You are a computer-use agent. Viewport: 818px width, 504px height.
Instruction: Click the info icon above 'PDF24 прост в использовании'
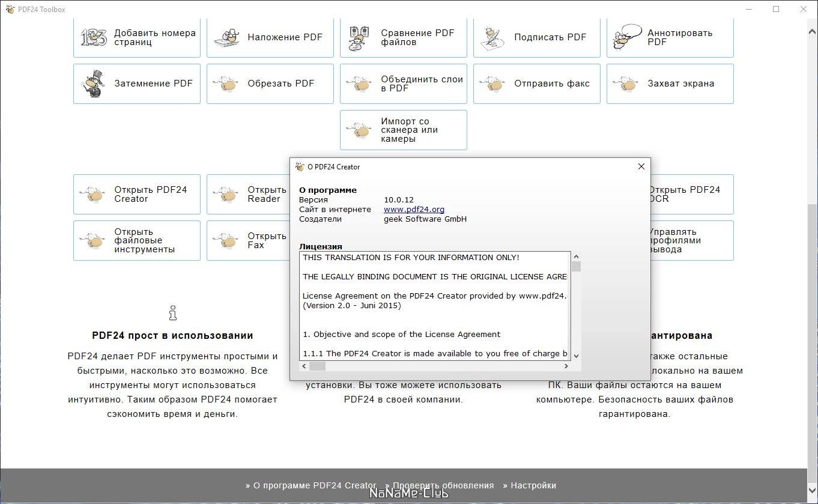173,313
